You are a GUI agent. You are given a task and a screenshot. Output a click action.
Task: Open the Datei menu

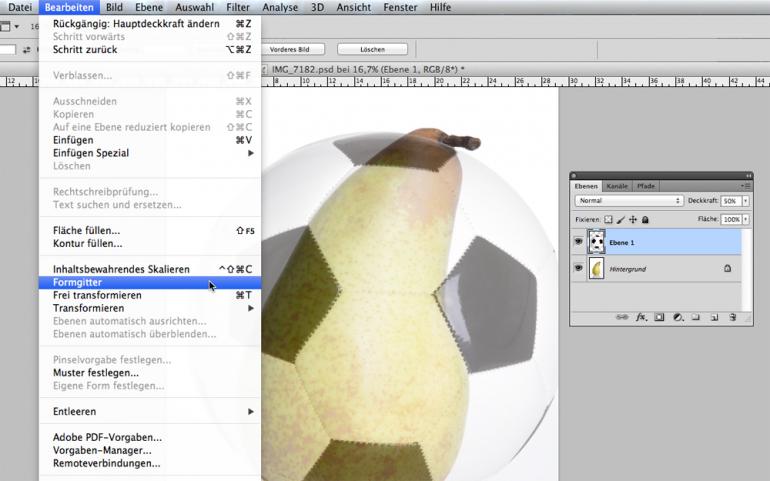[20, 7]
